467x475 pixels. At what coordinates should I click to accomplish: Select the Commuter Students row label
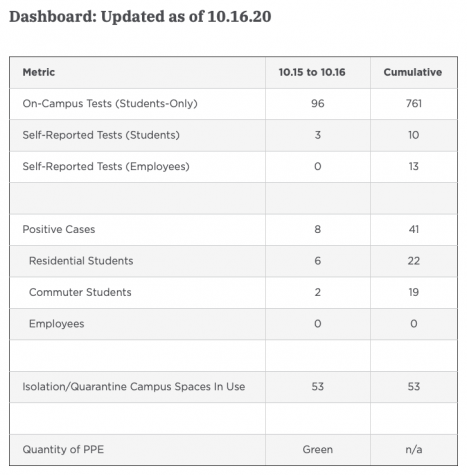tap(80, 292)
